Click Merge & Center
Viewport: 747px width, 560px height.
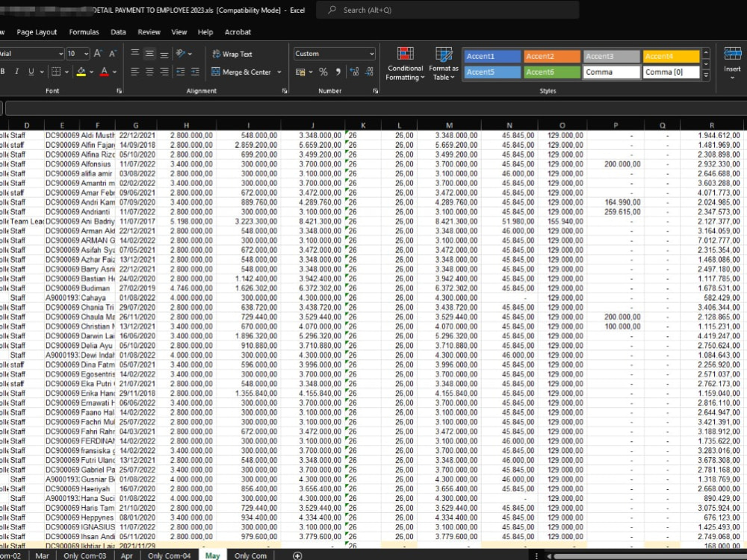pos(241,72)
